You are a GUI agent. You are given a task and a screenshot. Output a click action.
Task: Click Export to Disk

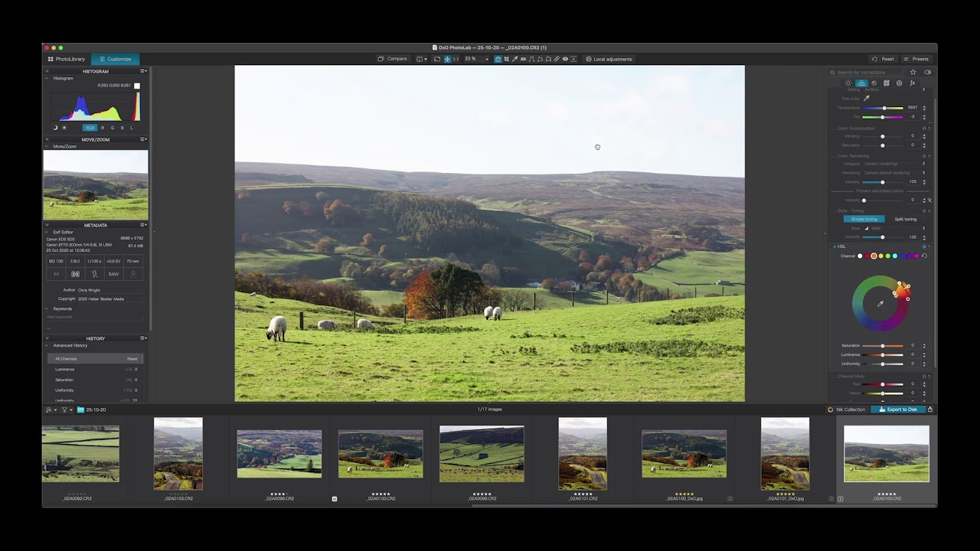click(x=898, y=409)
